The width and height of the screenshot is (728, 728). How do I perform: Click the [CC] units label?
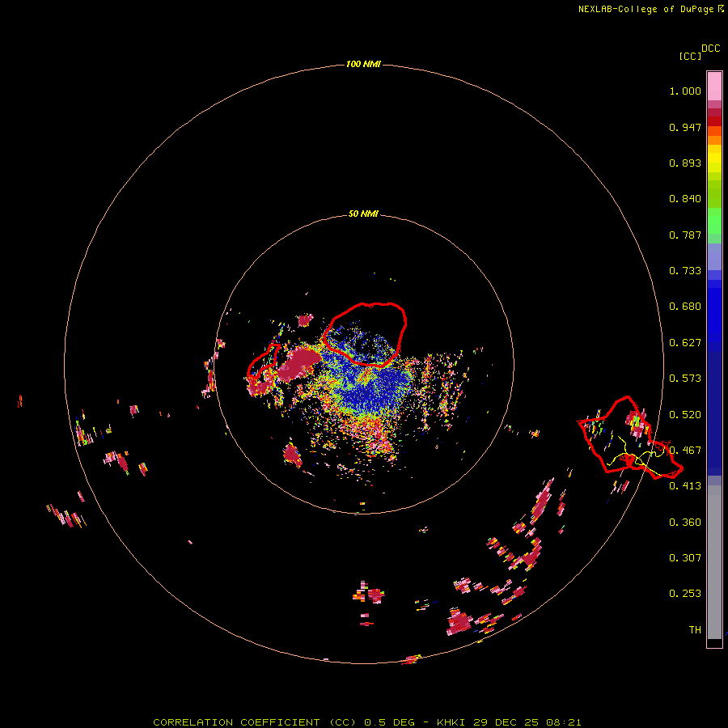(691, 56)
